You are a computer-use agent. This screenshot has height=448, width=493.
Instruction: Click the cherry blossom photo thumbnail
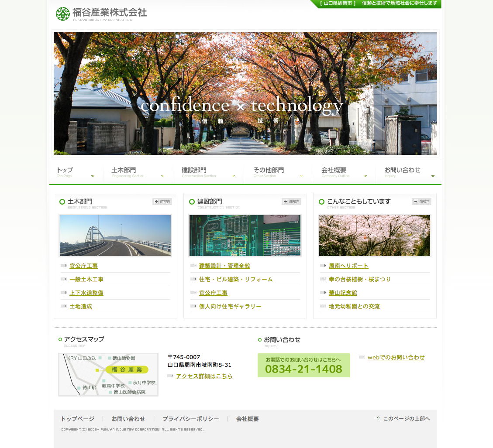click(x=375, y=236)
